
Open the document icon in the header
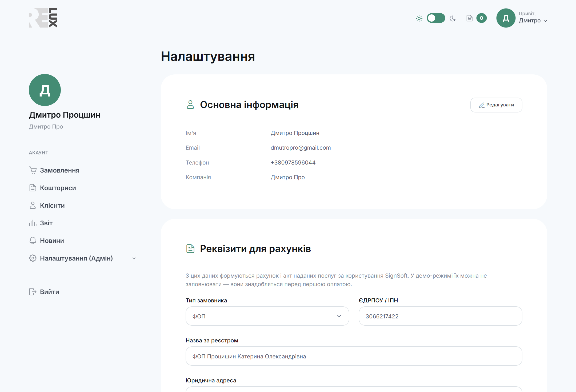pos(469,18)
